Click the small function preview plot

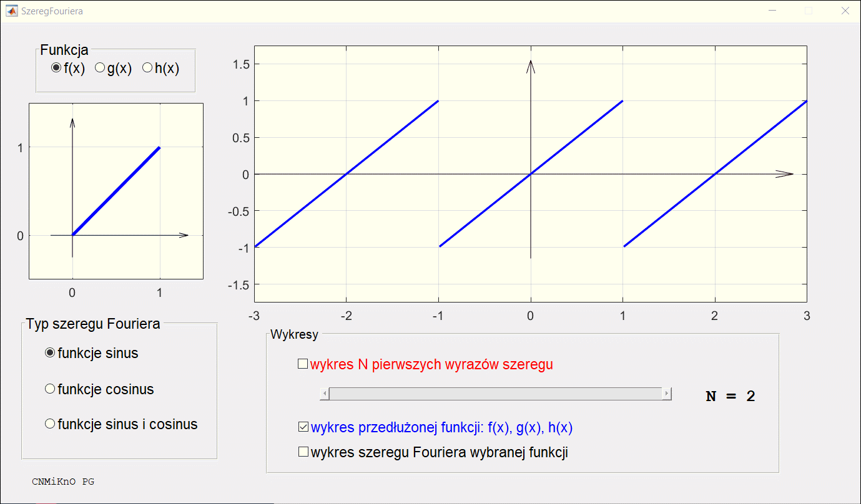(x=116, y=191)
